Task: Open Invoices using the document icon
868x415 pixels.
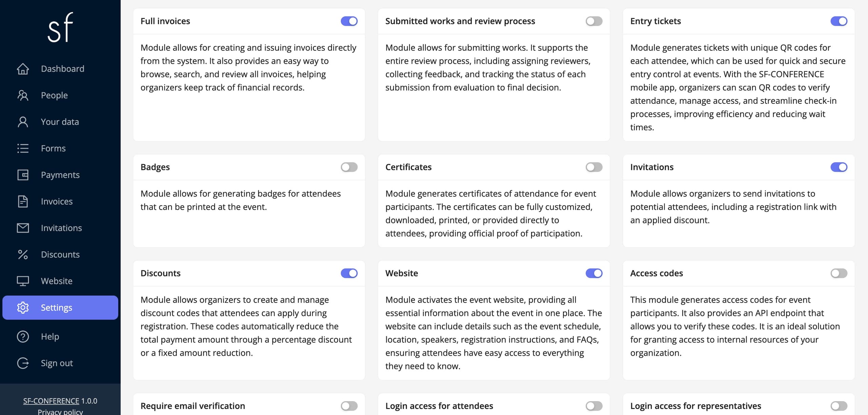Action: click(23, 201)
